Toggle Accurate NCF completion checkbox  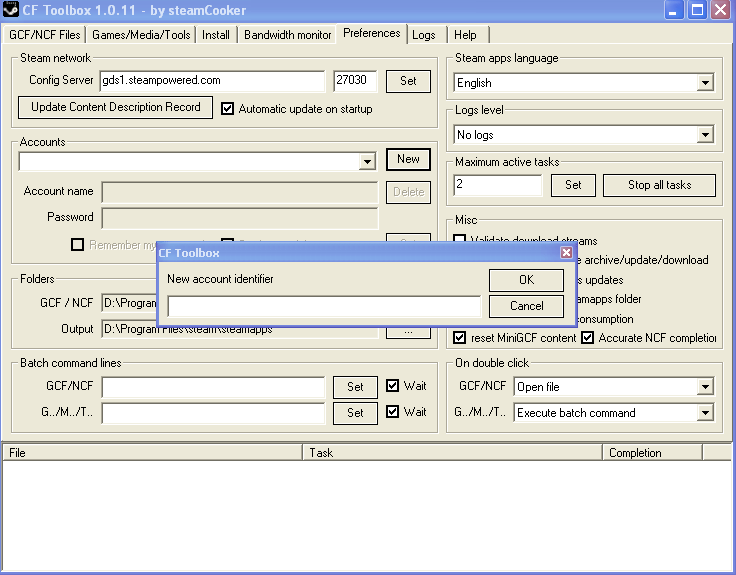click(x=587, y=338)
